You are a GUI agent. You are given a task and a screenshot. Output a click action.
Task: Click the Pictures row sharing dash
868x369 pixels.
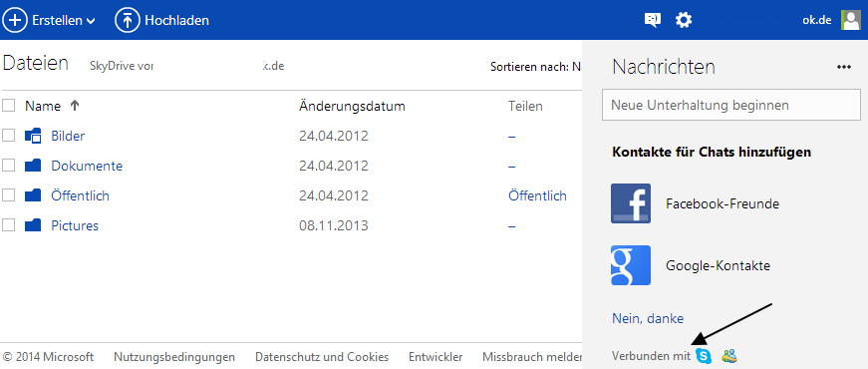point(512,225)
